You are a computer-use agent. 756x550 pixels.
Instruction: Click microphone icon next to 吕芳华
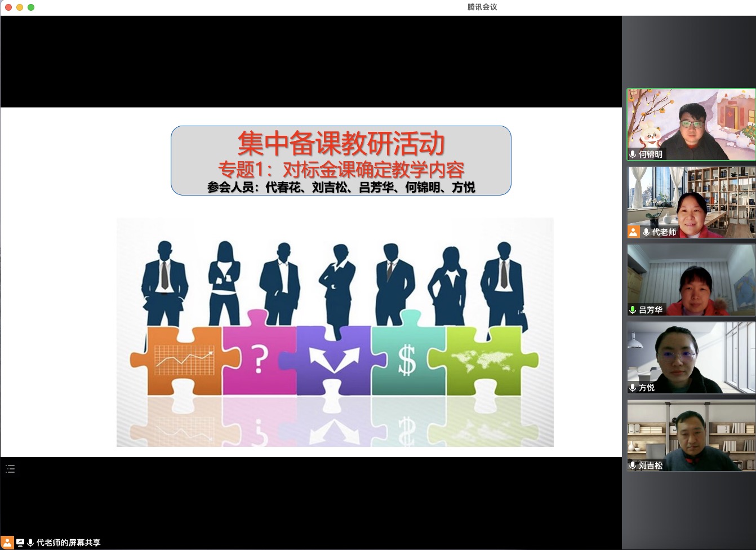tap(633, 310)
